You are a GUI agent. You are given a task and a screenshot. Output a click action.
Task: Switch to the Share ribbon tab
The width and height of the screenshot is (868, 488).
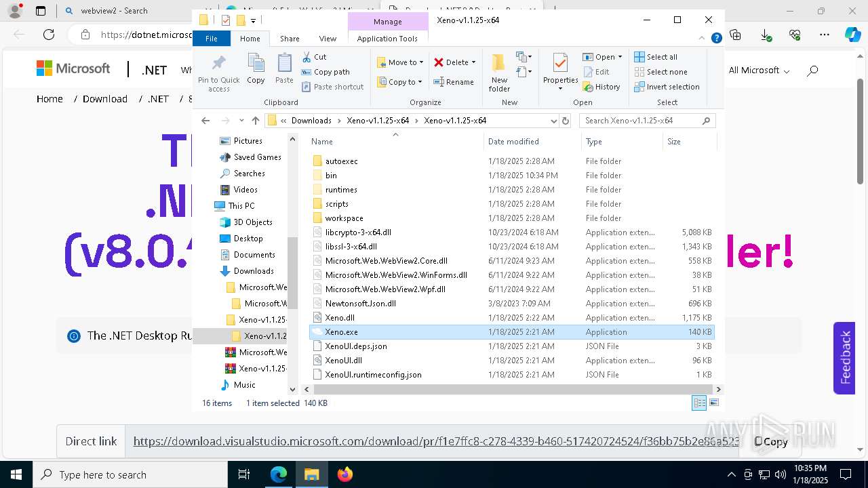[x=290, y=39]
